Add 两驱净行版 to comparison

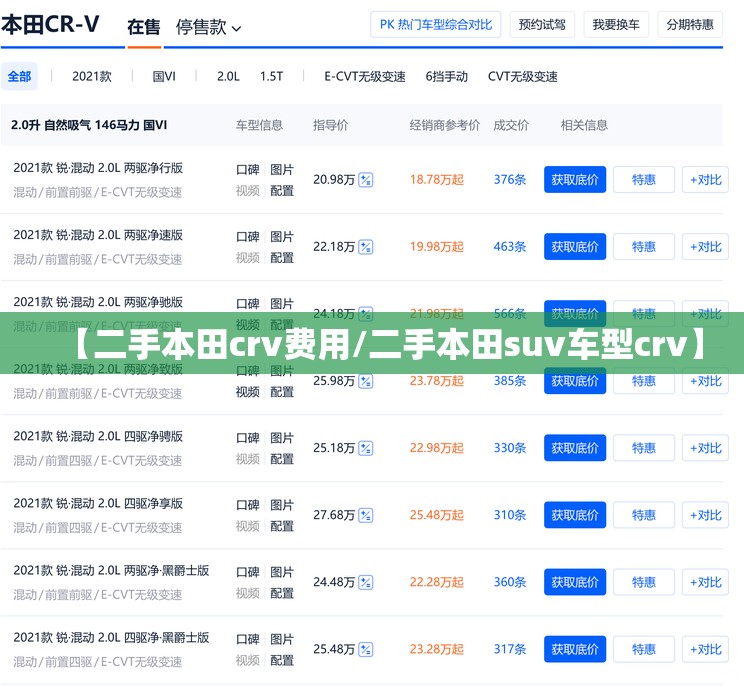(x=706, y=180)
